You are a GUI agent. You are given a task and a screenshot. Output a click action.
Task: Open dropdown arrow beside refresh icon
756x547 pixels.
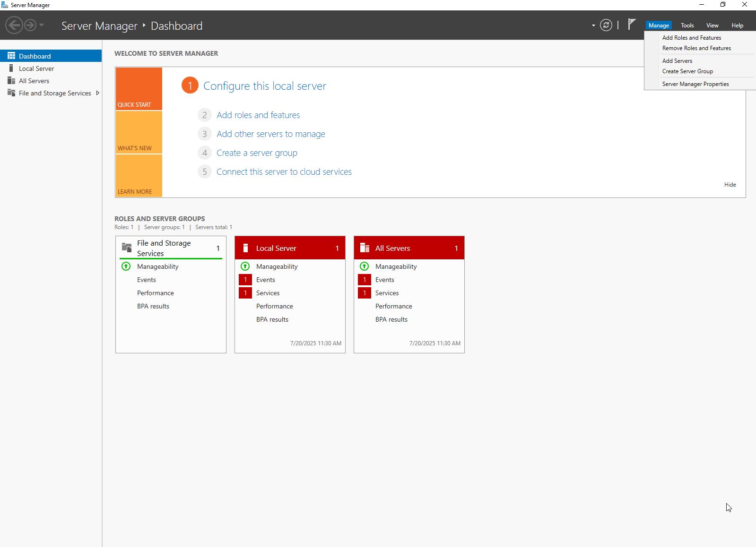(x=593, y=26)
